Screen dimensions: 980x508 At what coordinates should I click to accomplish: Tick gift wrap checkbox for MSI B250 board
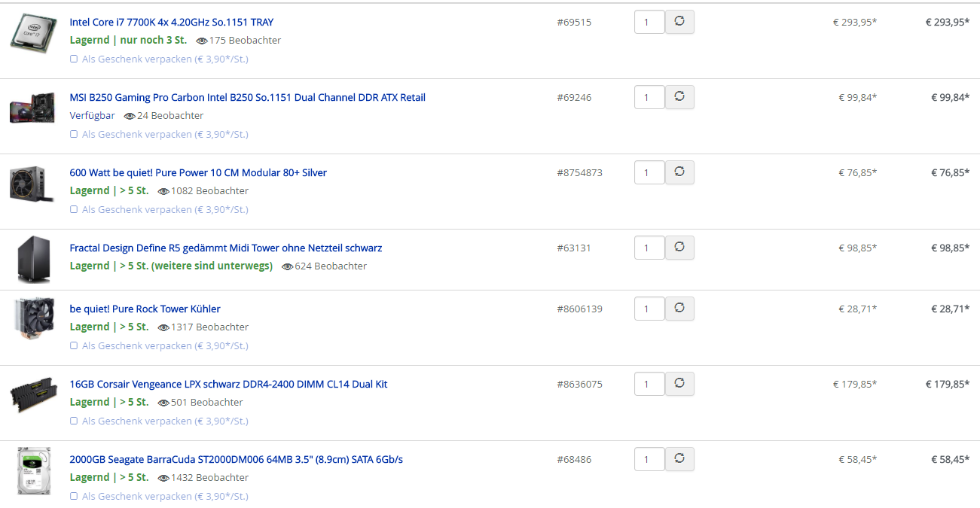tap(74, 134)
